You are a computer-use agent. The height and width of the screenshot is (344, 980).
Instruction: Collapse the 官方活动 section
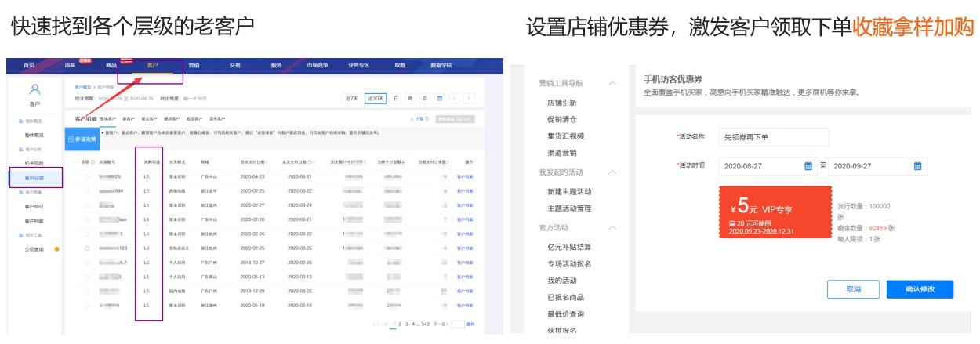612,228
